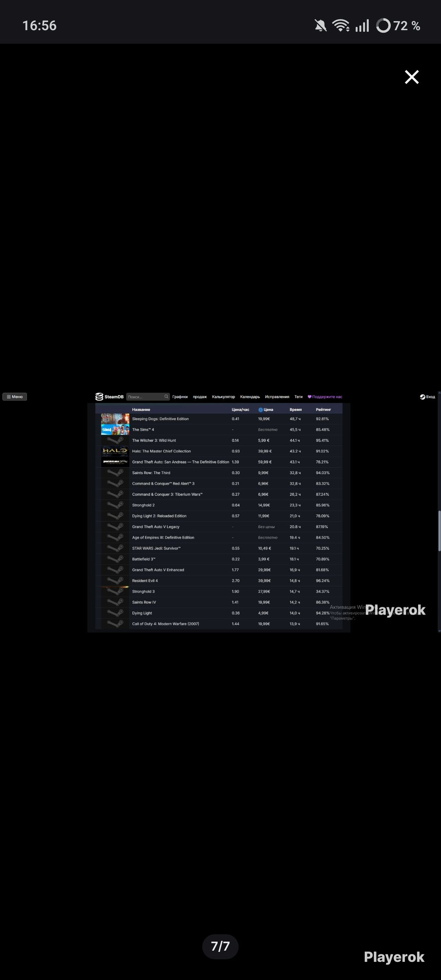Click Steam placeholder icon for Dying Light 2

pos(115,516)
